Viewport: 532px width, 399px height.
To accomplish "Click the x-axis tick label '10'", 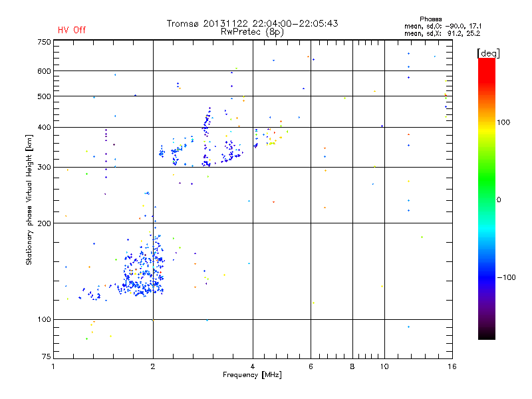I will [x=384, y=366].
